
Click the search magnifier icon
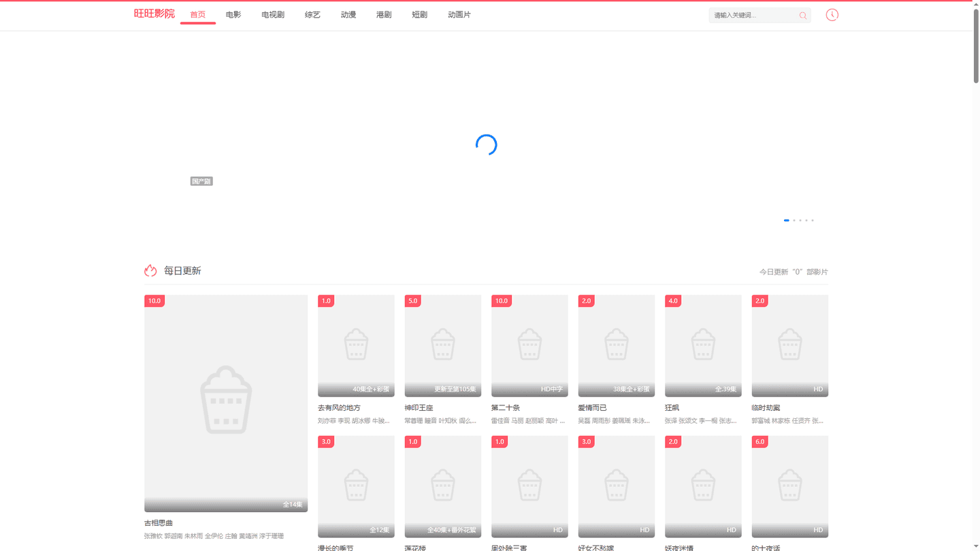pos(803,16)
